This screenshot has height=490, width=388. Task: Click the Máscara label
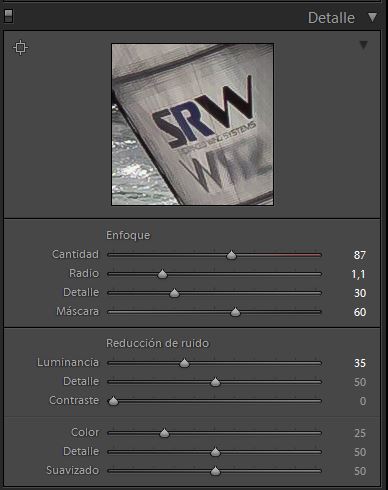[77, 311]
